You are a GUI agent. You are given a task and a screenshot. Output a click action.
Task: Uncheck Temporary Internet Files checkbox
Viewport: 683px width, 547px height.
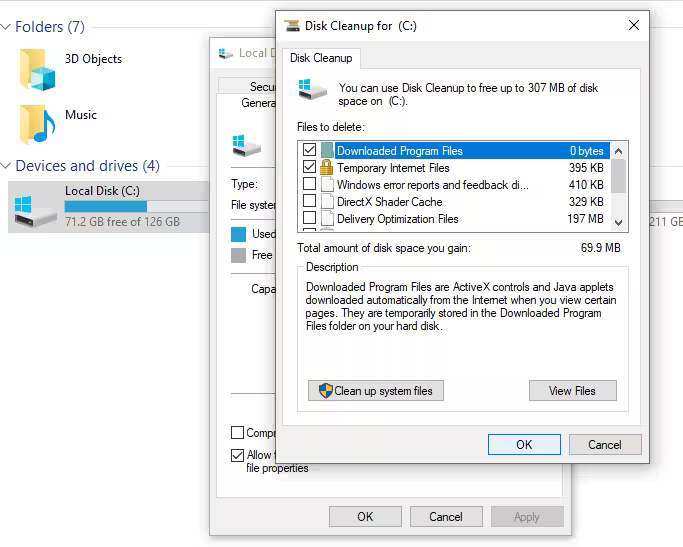click(309, 166)
